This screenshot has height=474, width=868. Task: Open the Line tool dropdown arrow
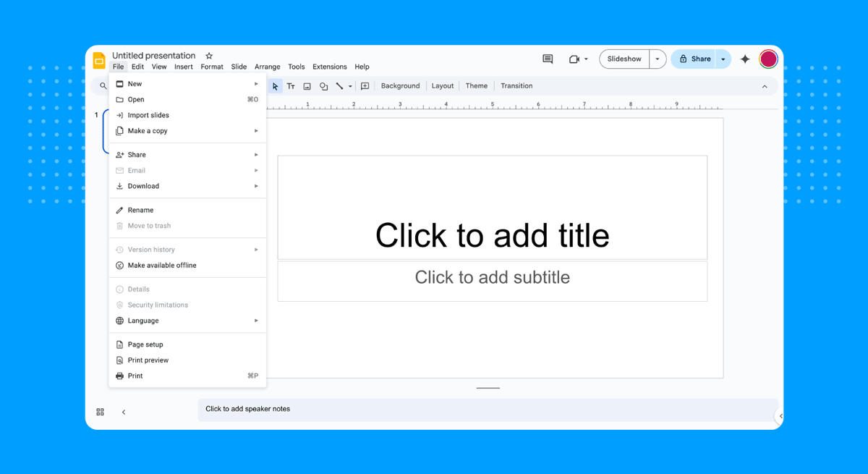click(350, 86)
